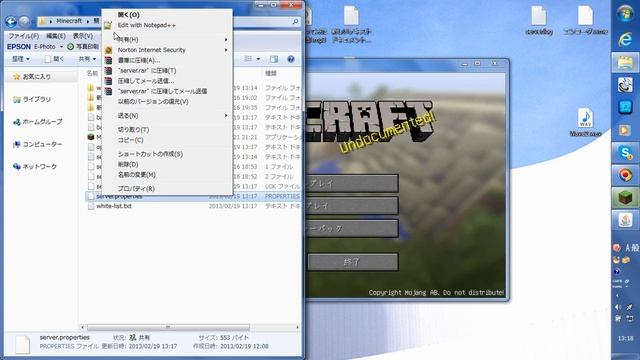640x360 pixels.
Task: Open the Organize dropdown in Explorer toolbar
Action: (20, 59)
